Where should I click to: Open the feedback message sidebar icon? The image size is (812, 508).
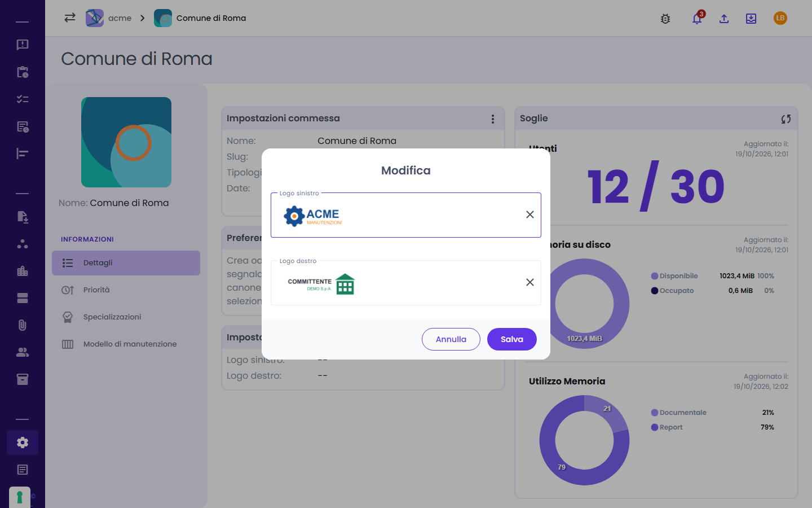(23, 45)
